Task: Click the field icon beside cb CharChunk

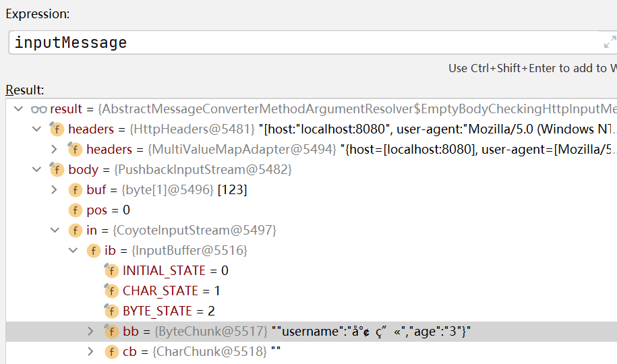Action: [x=111, y=352]
